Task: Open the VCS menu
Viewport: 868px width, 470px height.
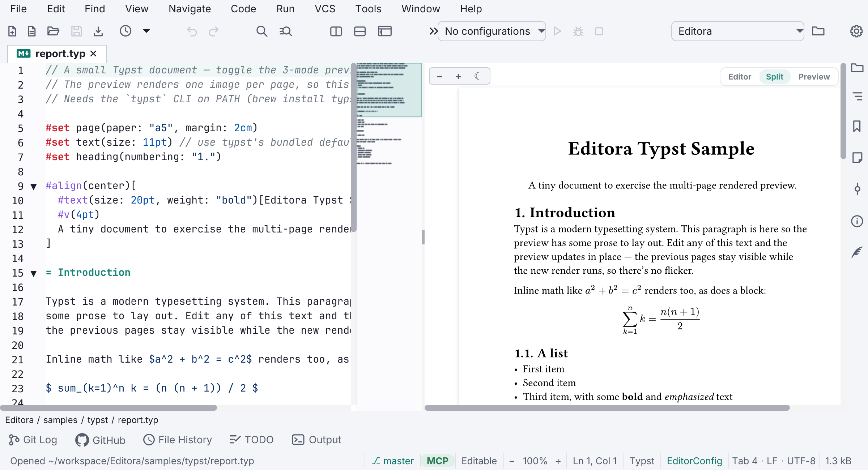Action: 325,9
